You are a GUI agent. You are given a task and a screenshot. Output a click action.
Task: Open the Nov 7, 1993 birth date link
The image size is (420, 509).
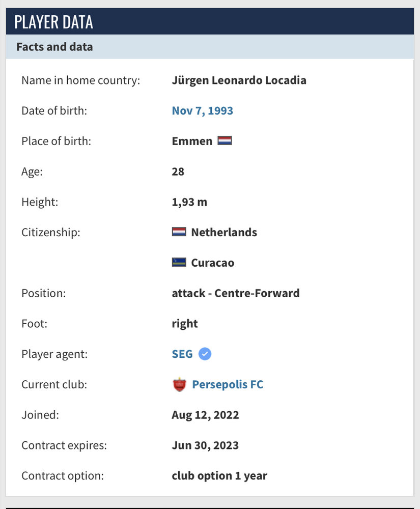[x=202, y=110]
